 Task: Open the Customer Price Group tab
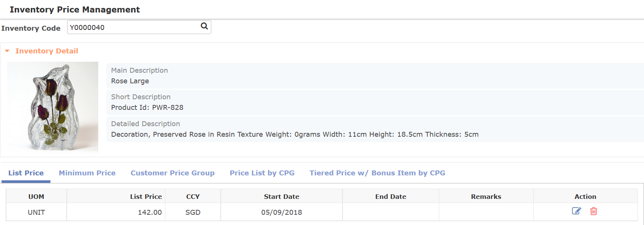tap(173, 173)
